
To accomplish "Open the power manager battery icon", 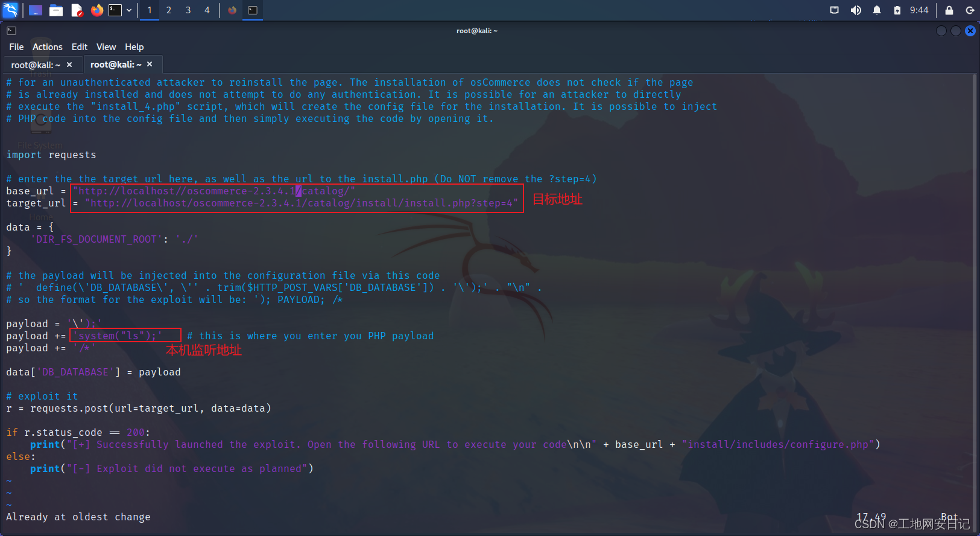I will (x=897, y=10).
